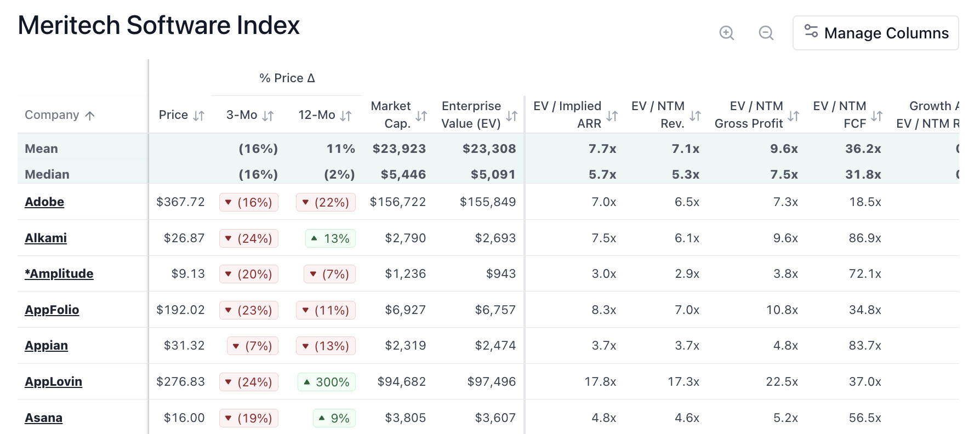Sort the Enterprise Value (EV) column
The image size is (980, 434).
[511, 115]
